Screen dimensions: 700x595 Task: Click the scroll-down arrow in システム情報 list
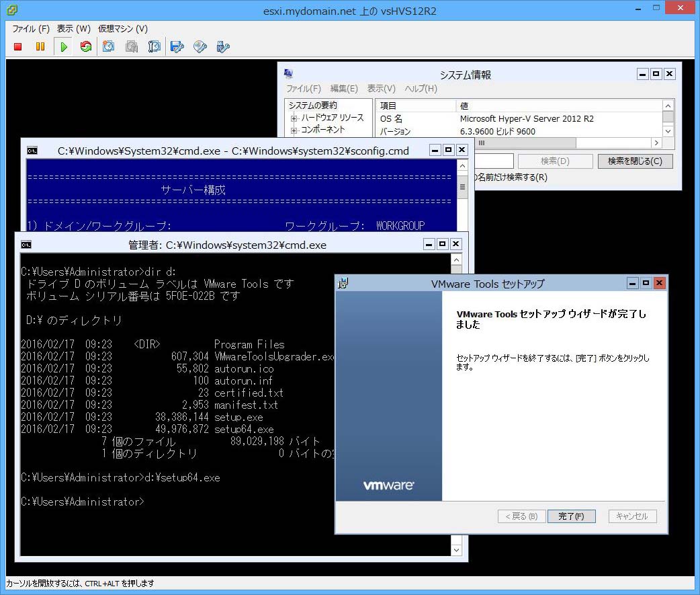tap(668, 131)
